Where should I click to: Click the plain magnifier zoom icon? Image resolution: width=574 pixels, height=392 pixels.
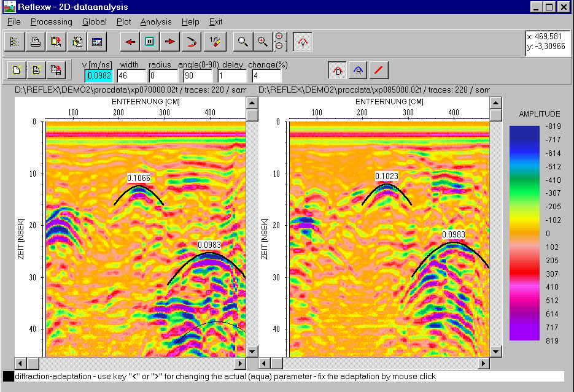pyautogui.click(x=243, y=42)
